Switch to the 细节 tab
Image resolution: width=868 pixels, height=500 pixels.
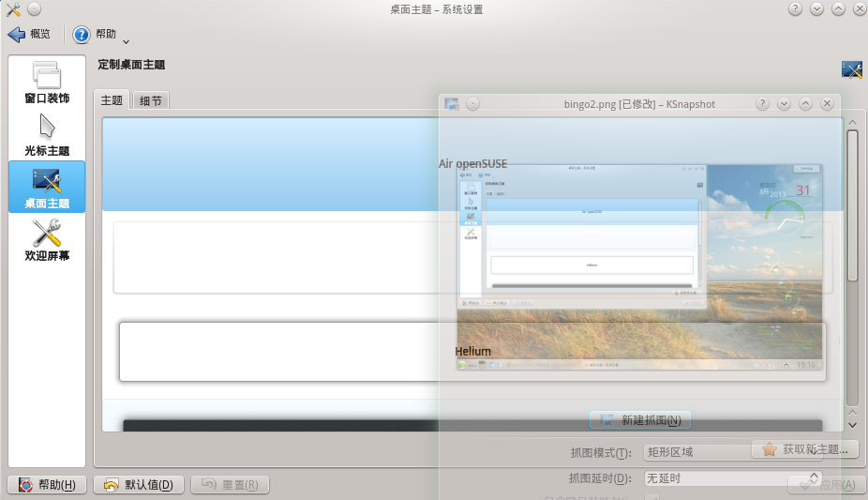click(151, 100)
